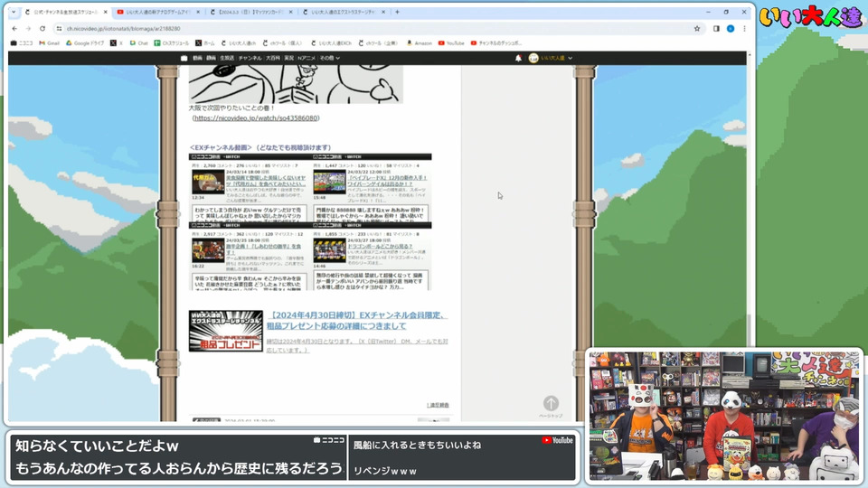Open 実況 in the niconico header
The image size is (868, 488).
[289, 58]
